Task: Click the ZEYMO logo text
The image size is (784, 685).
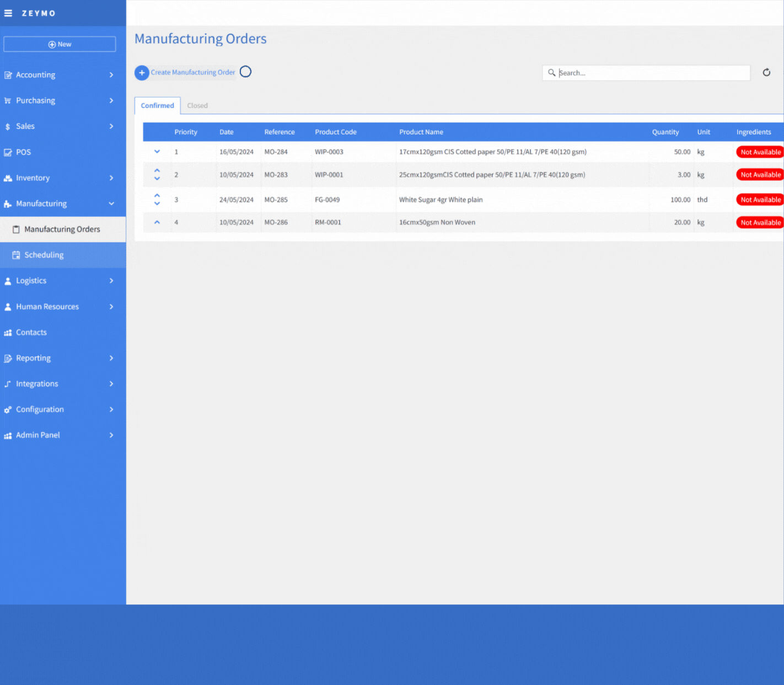Action: (39, 13)
